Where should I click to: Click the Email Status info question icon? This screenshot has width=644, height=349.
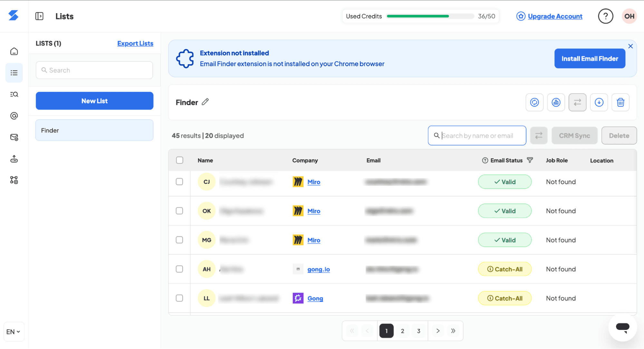click(x=485, y=160)
